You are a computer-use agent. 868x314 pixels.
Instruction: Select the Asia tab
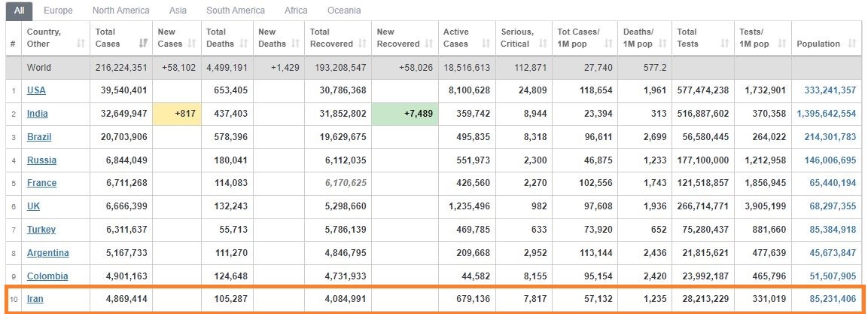[178, 11]
